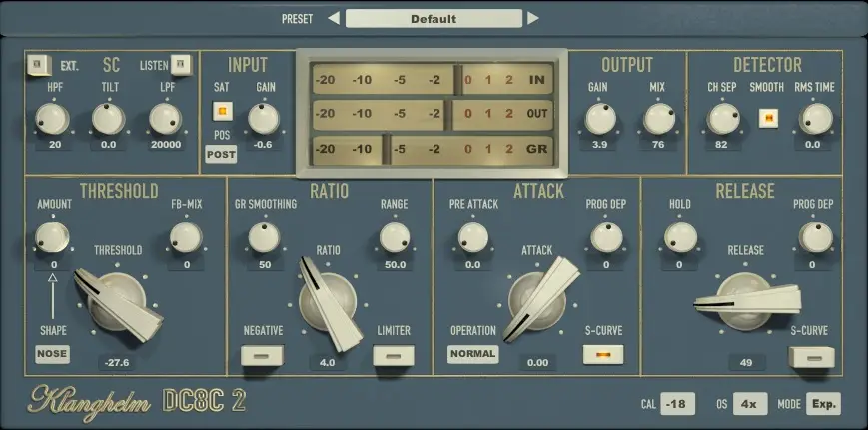Image resolution: width=868 pixels, height=430 pixels.
Task: Click the IN level meter
Action: pyautogui.click(x=433, y=80)
